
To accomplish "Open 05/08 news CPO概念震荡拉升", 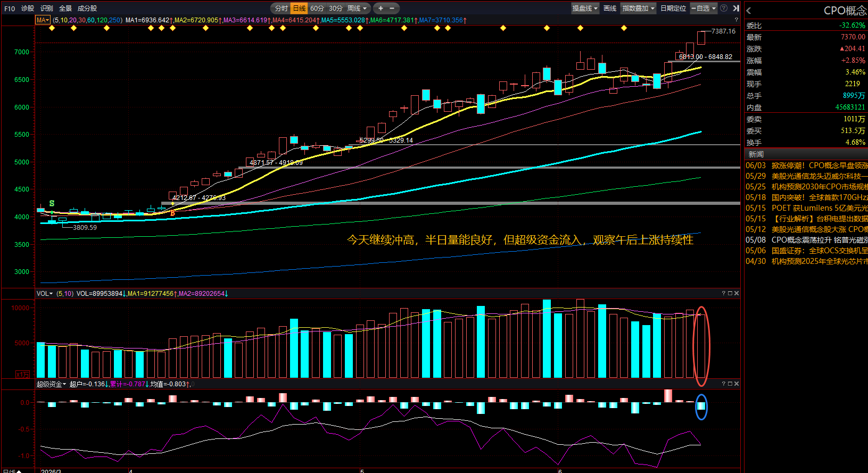I will [806, 240].
